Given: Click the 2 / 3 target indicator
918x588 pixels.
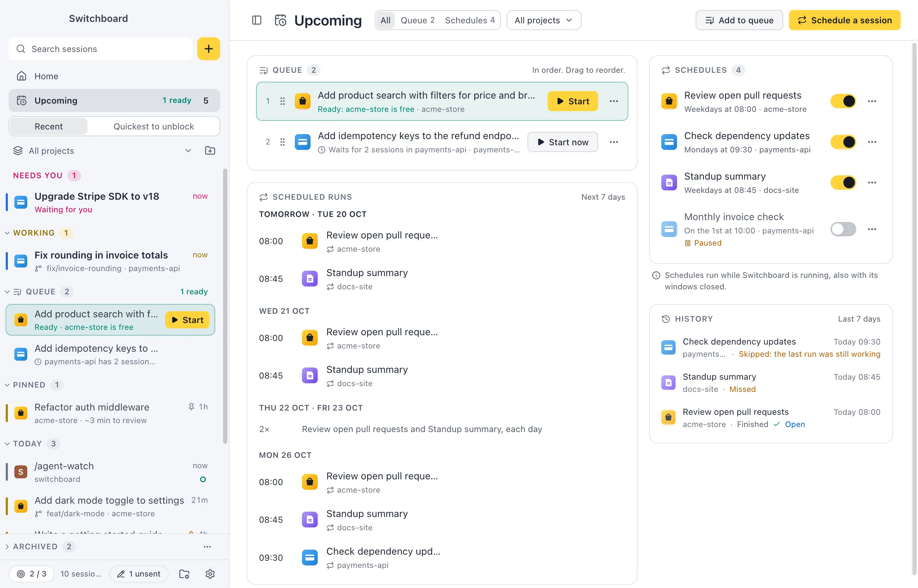Looking at the screenshot, I should pyautogui.click(x=32, y=574).
